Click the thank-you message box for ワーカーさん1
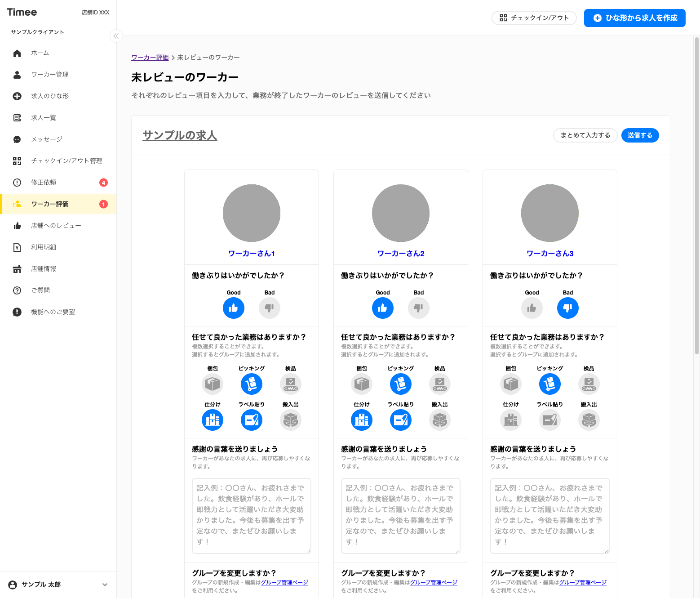Viewport: 700px width, 598px height. 252,516
